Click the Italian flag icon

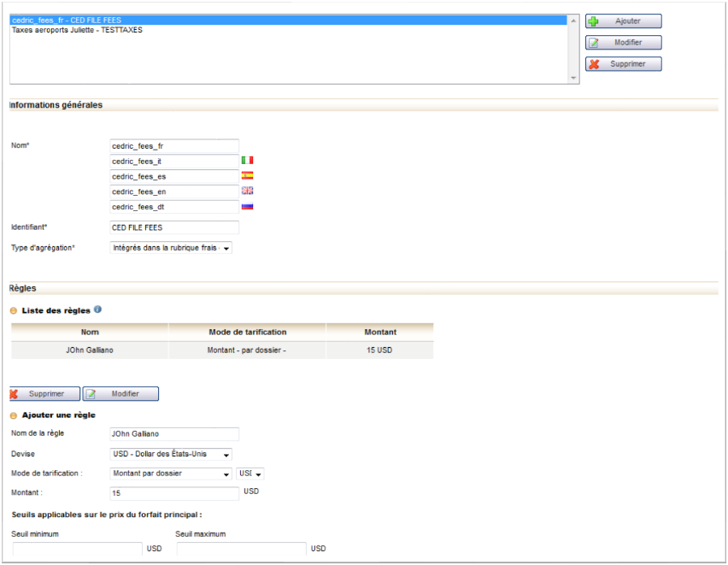click(247, 161)
